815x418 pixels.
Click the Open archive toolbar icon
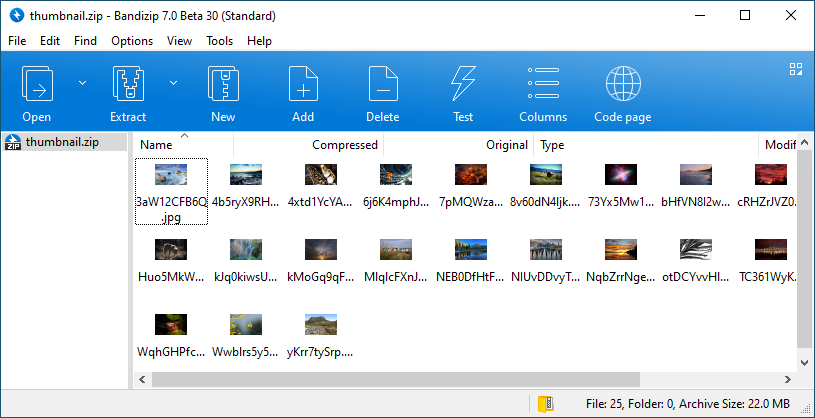point(37,84)
